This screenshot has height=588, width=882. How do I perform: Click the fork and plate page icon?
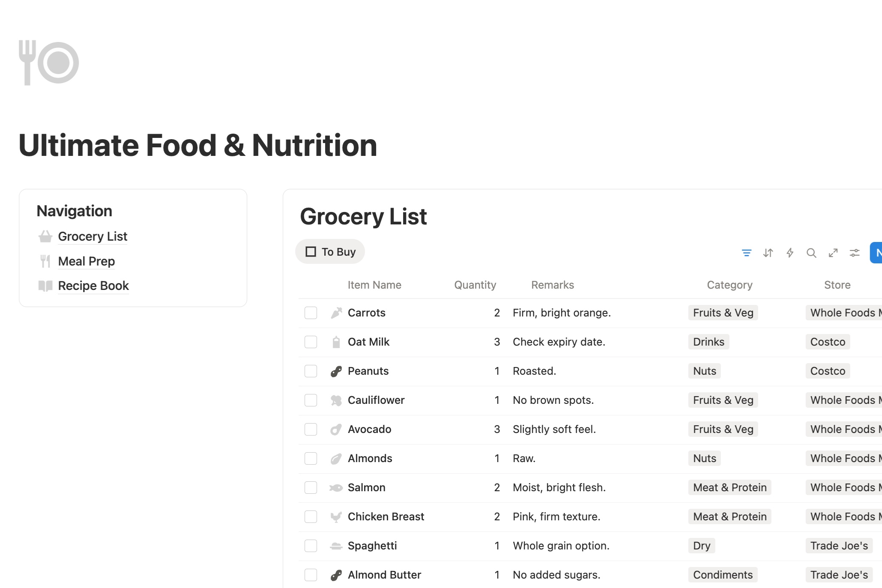point(49,63)
